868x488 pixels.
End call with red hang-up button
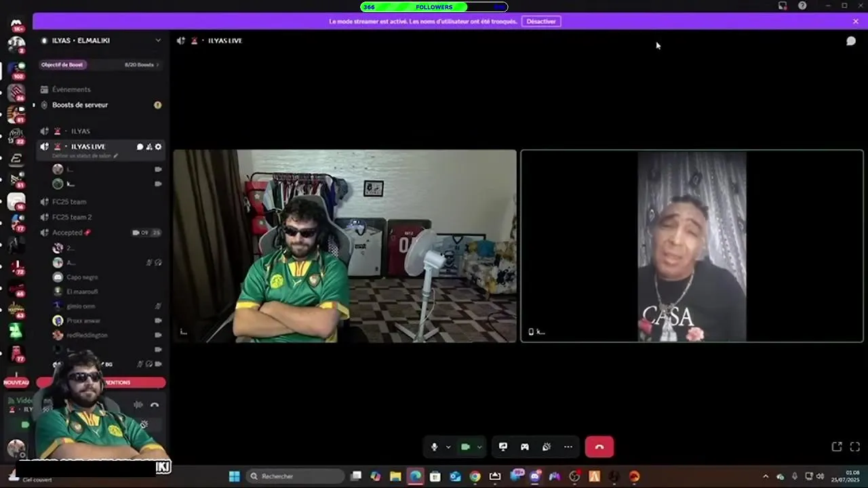(599, 447)
